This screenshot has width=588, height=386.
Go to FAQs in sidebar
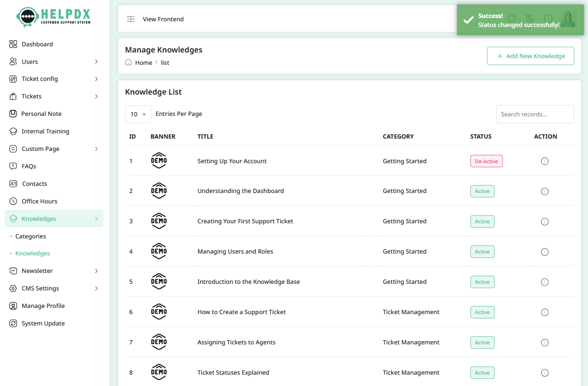tap(29, 166)
